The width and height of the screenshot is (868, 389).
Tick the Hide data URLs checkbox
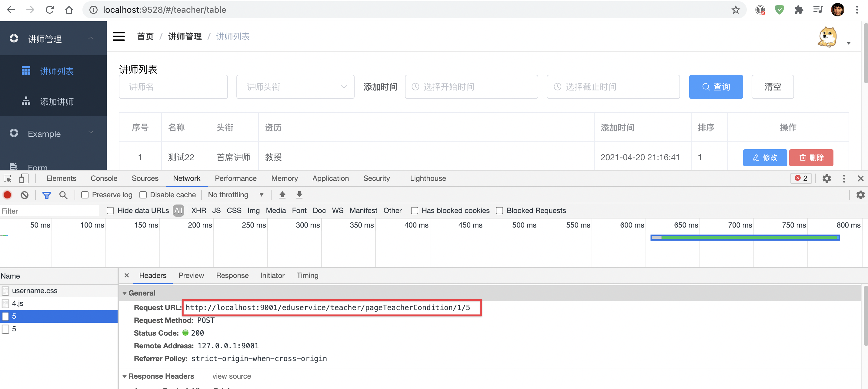[110, 211]
